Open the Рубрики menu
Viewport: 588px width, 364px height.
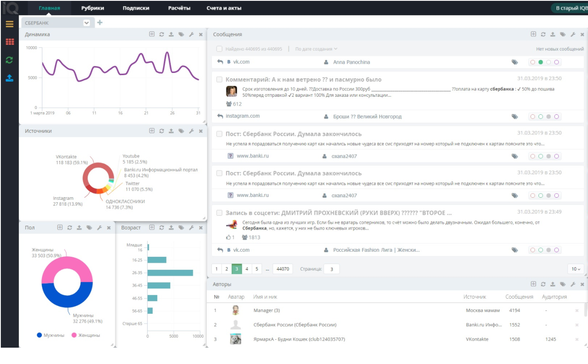pos(93,8)
